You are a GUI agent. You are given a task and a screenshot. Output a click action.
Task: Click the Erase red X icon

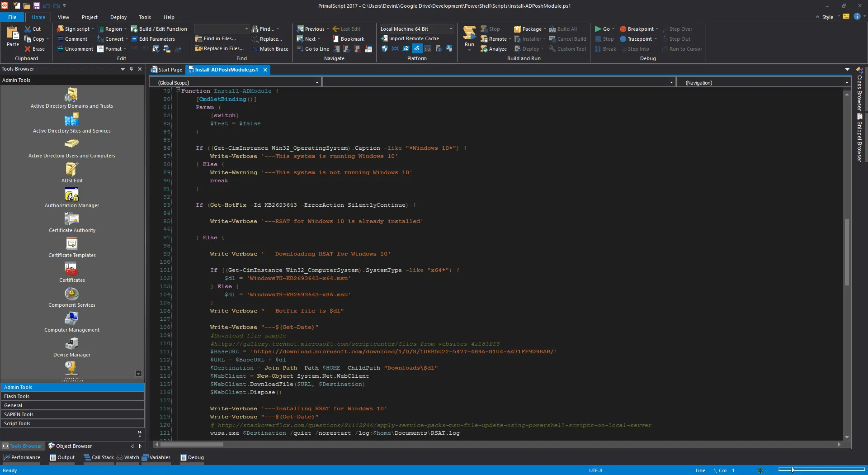(28, 49)
